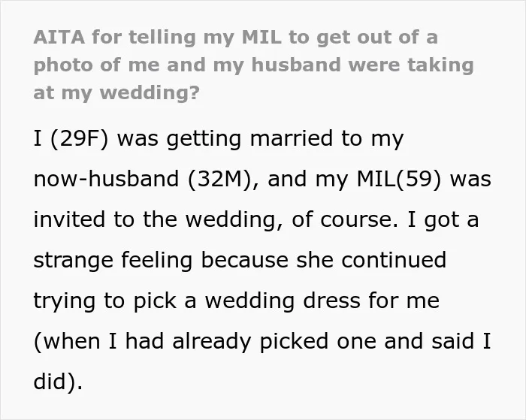
Task: Click the words 'already picked'
Action: (x=250, y=342)
